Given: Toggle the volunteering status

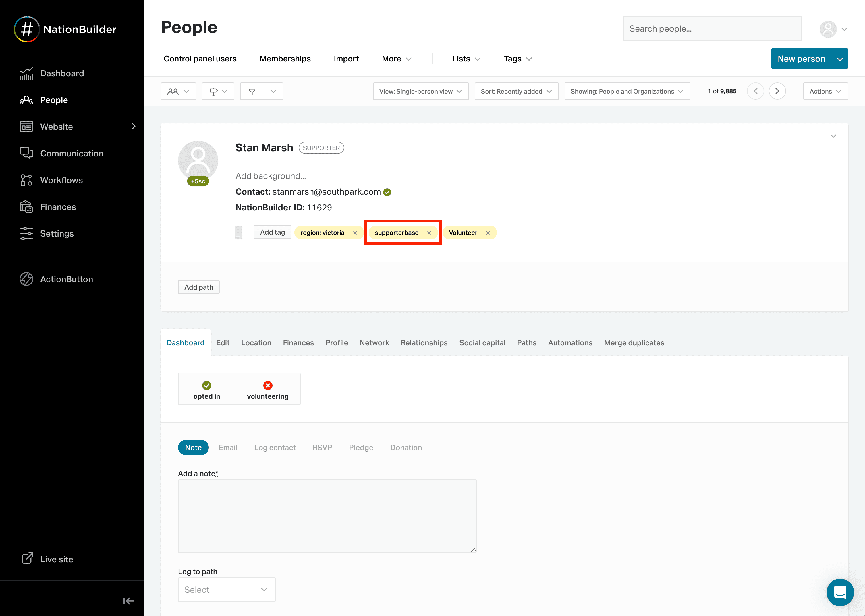Looking at the screenshot, I should click(267, 389).
